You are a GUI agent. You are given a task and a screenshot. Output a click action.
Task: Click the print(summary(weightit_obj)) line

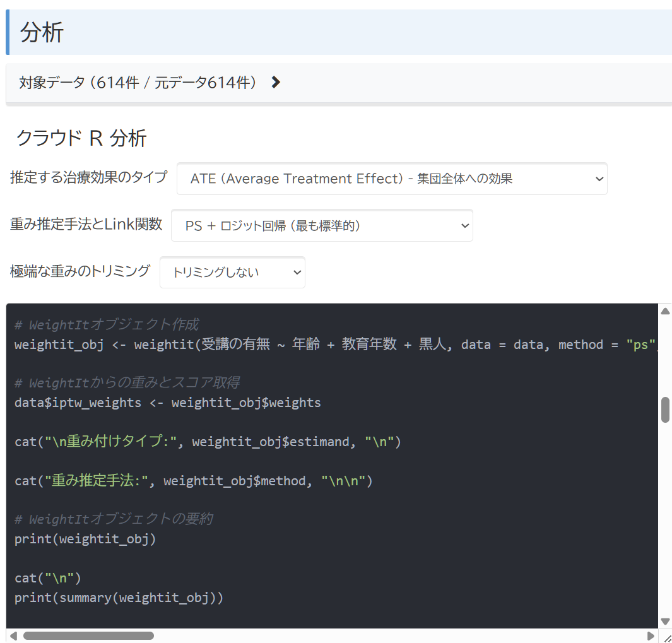point(119,597)
